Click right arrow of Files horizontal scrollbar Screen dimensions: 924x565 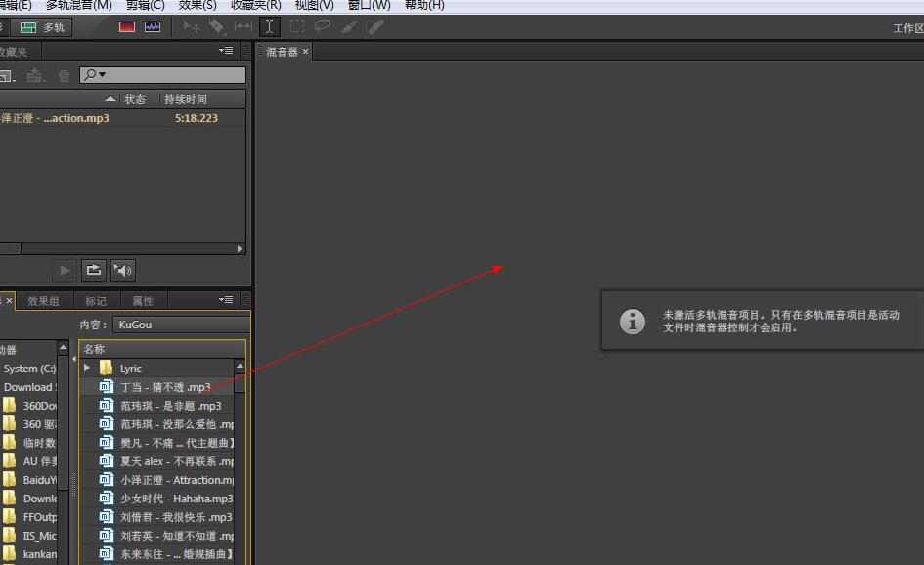pos(240,248)
